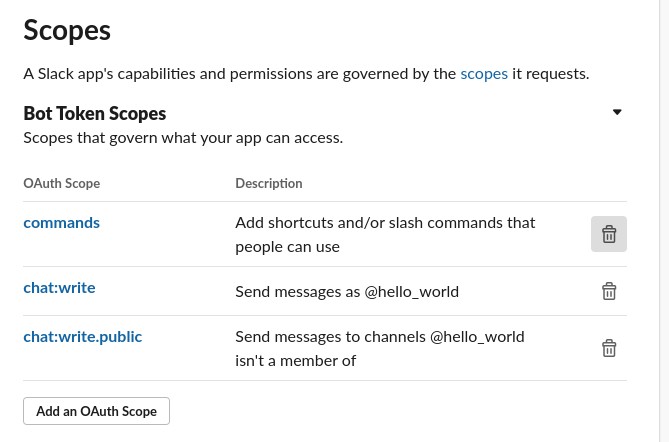669x442 pixels.
Task: Click the 'isn't a member of' description text
Action: [296, 361]
